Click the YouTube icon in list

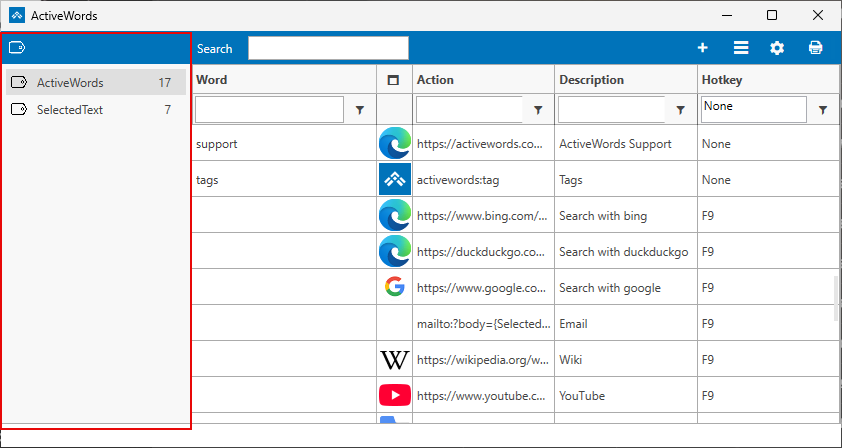395,396
